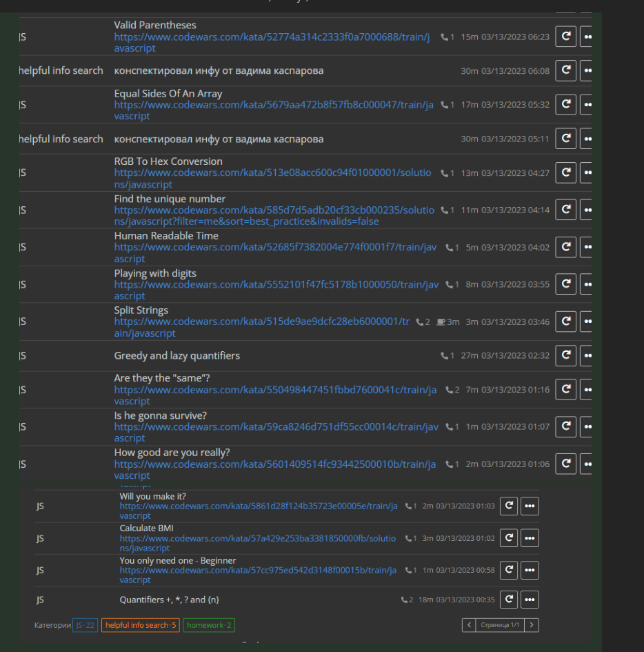Open more options for Quantifiers +, *, ? entry

pos(529,600)
